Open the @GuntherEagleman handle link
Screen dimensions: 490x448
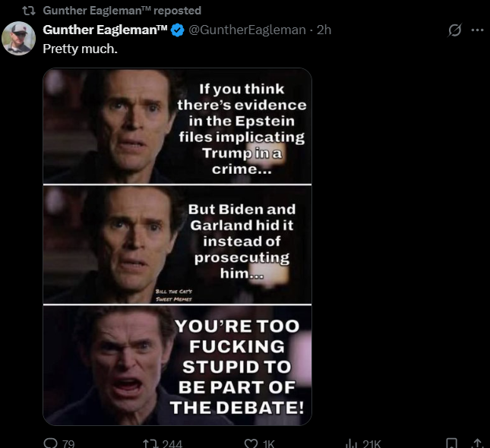[248, 30]
